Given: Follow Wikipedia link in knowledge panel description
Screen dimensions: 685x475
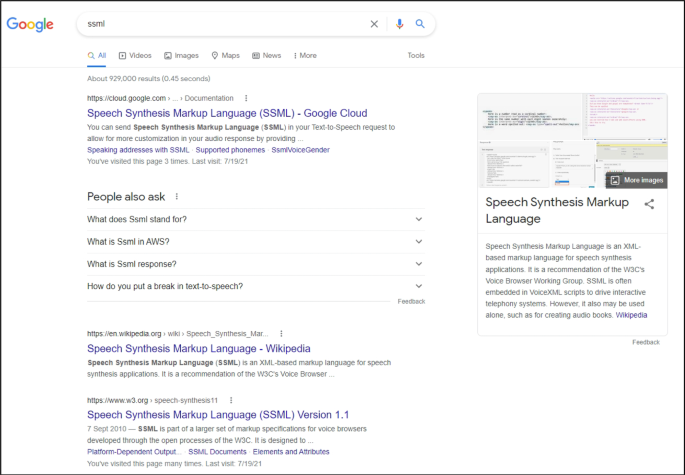Looking at the screenshot, I should (x=631, y=315).
